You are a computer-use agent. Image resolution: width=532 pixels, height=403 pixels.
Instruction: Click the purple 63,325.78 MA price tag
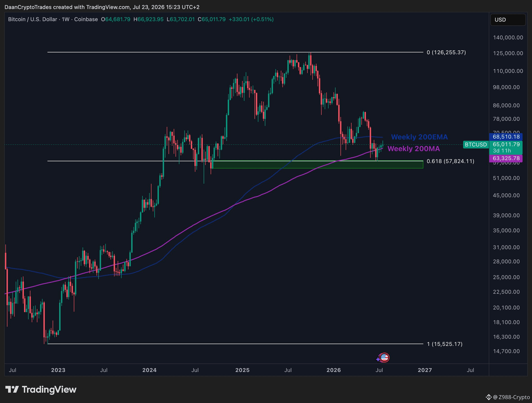pyautogui.click(x=506, y=158)
